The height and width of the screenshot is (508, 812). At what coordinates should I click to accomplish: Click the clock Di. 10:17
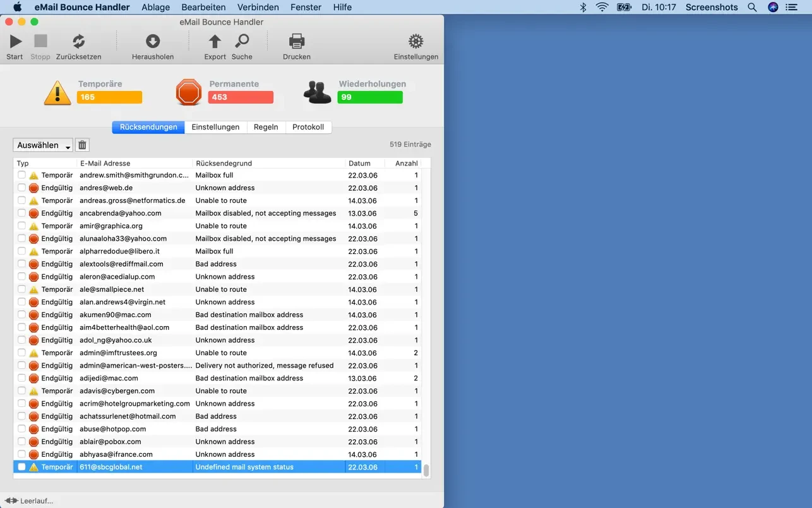(659, 7)
